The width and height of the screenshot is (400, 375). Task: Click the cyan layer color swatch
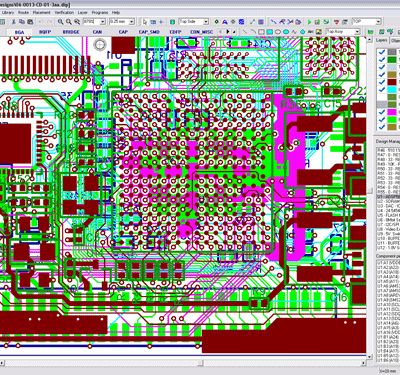392,89
